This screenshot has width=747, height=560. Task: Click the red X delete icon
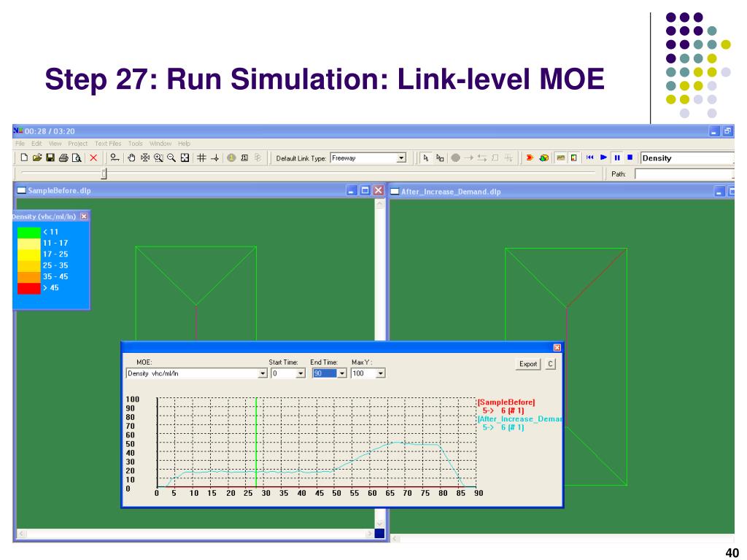coord(93,157)
